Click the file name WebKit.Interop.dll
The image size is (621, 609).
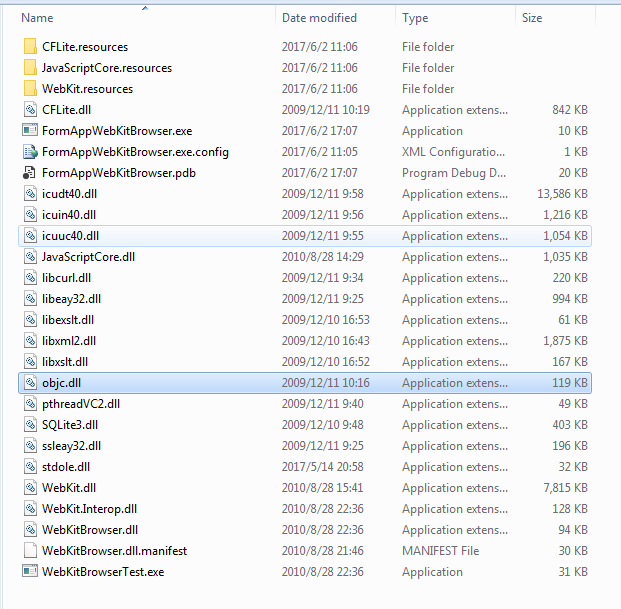click(x=89, y=508)
